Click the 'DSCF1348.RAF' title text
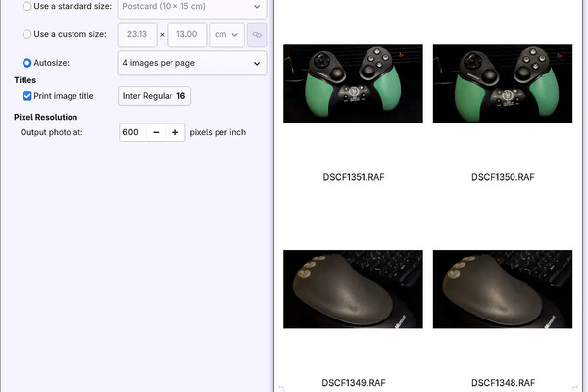Screen dimensions: 588x392 [x=503, y=383]
